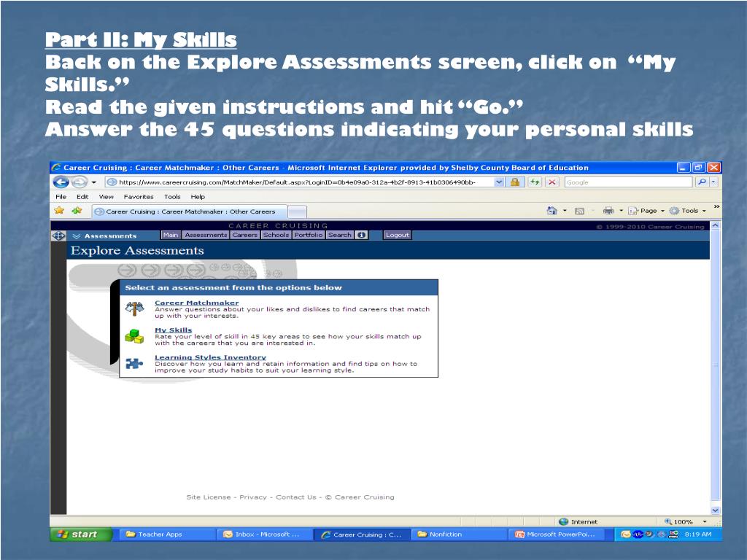Click the RSS Feeds icon

(x=579, y=211)
